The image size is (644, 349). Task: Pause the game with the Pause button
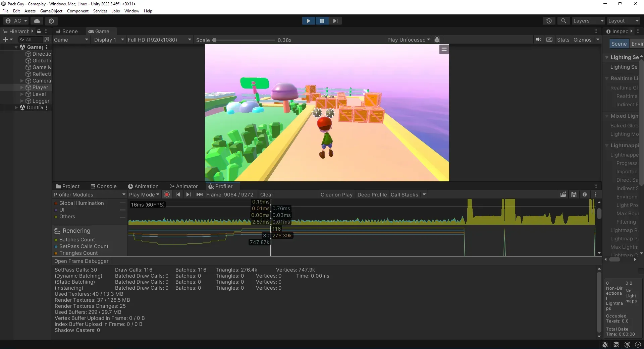[x=322, y=21]
